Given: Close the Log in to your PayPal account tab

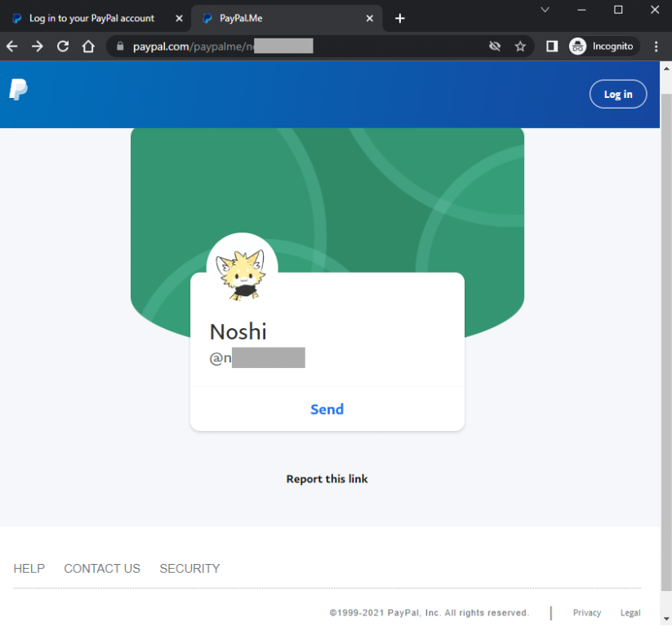Looking at the screenshot, I should [x=179, y=19].
